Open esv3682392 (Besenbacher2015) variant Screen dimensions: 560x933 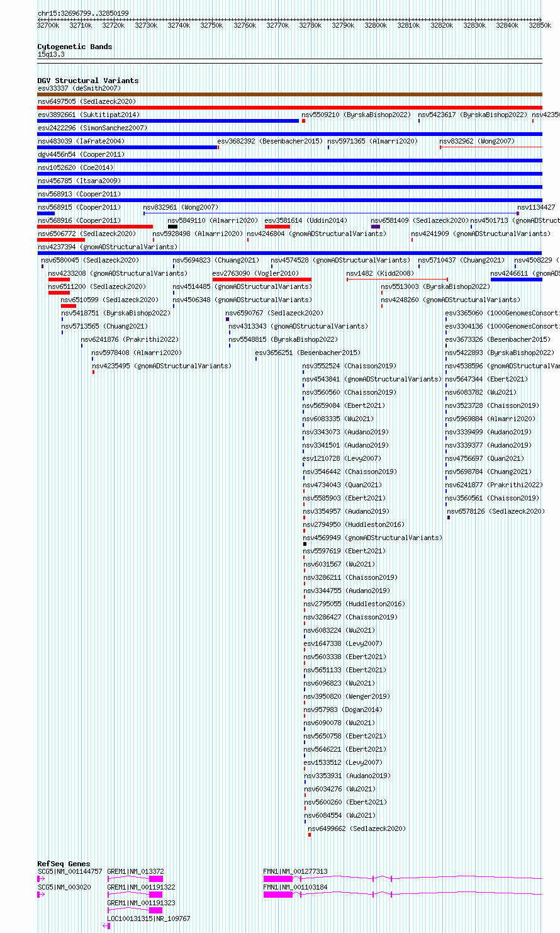click(270, 141)
